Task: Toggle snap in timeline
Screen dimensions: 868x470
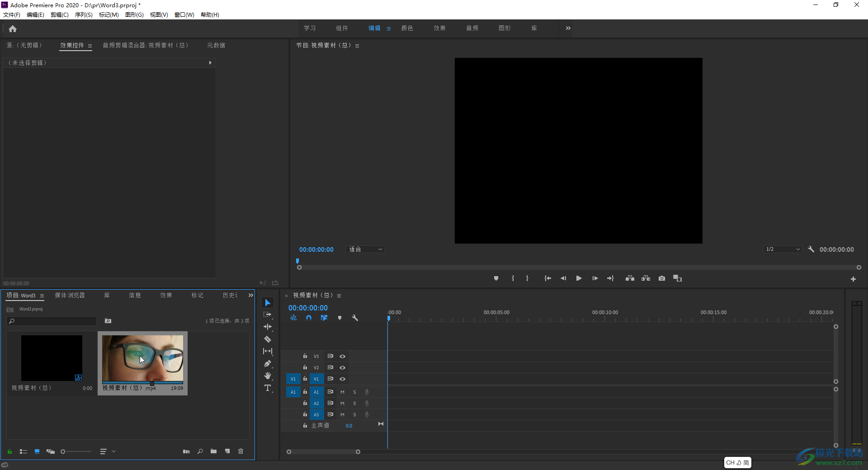Action: coord(308,318)
